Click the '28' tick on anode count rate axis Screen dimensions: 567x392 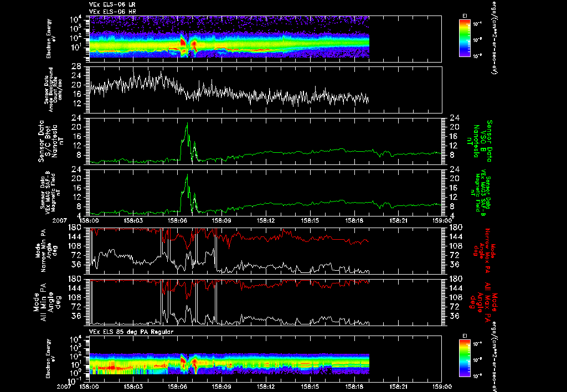pyautogui.click(x=76, y=66)
